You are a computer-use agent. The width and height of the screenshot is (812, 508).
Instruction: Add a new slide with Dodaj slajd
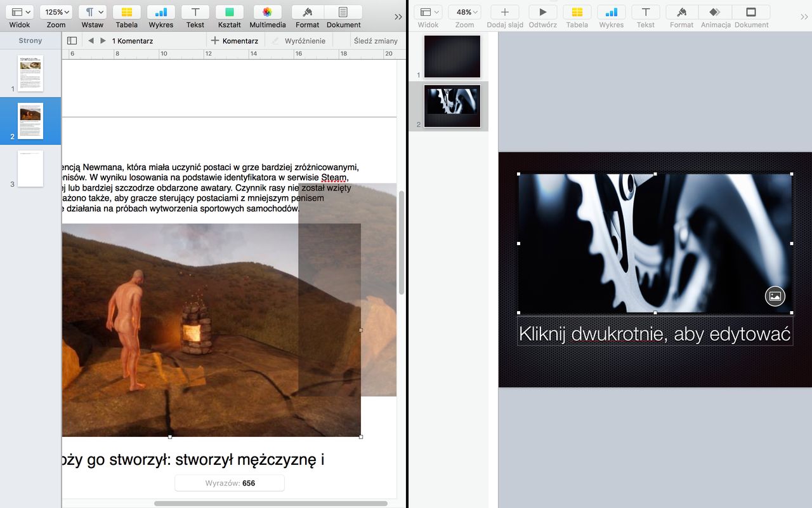click(x=505, y=13)
